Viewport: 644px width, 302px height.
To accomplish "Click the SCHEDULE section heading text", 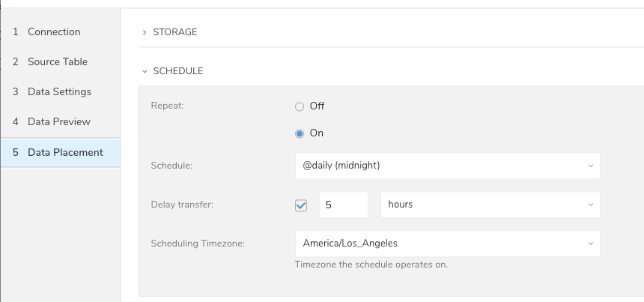I will [178, 71].
